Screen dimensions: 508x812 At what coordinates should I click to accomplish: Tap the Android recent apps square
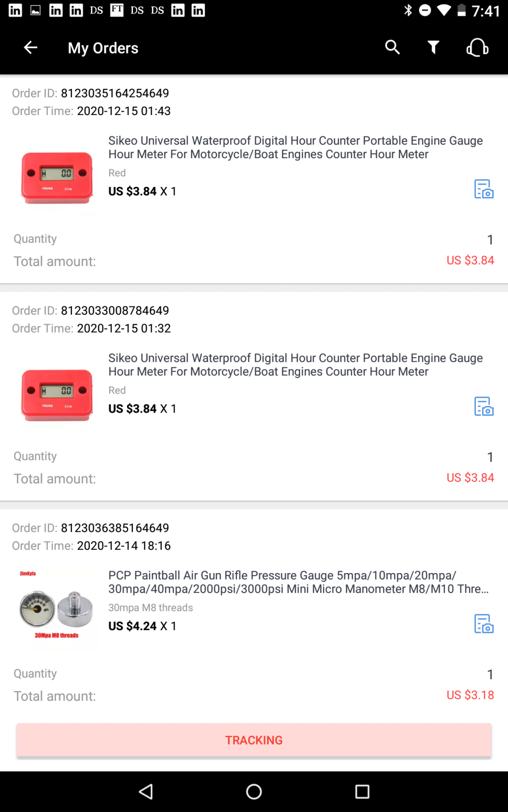pyautogui.click(x=362, y=792)
